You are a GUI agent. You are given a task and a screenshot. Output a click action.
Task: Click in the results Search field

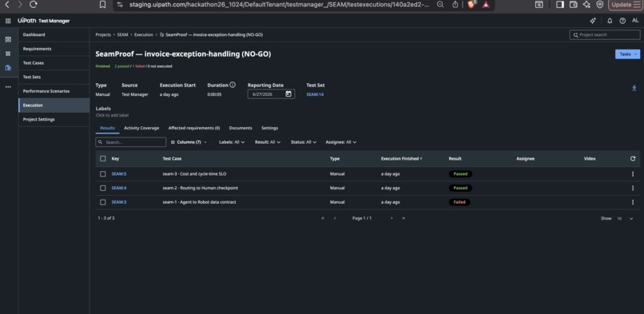(130, 142)
